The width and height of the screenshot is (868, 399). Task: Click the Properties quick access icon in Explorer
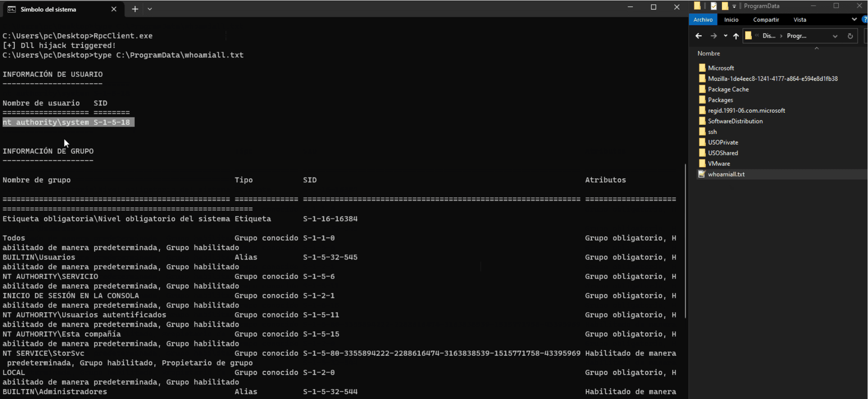[714, 6]
